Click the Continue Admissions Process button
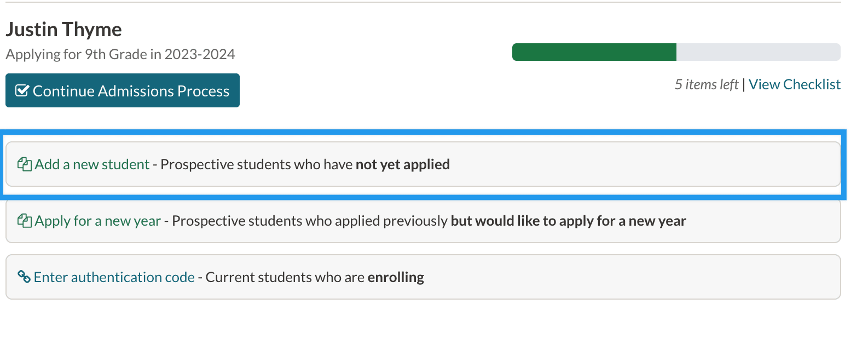Screen dimensions: 868x344 [x=123, y=90]
